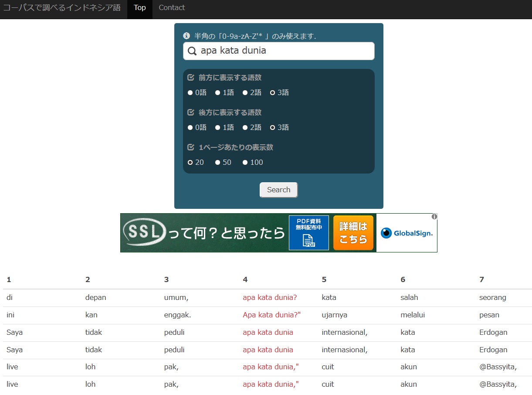Click check icon beside 前方に表示する語数
Viewport: 532px width, 395px height.
pos(190,78)
